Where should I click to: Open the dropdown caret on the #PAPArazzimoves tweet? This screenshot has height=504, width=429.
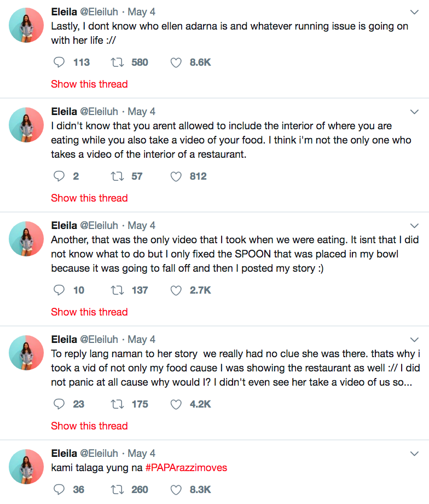click(414, 454)
